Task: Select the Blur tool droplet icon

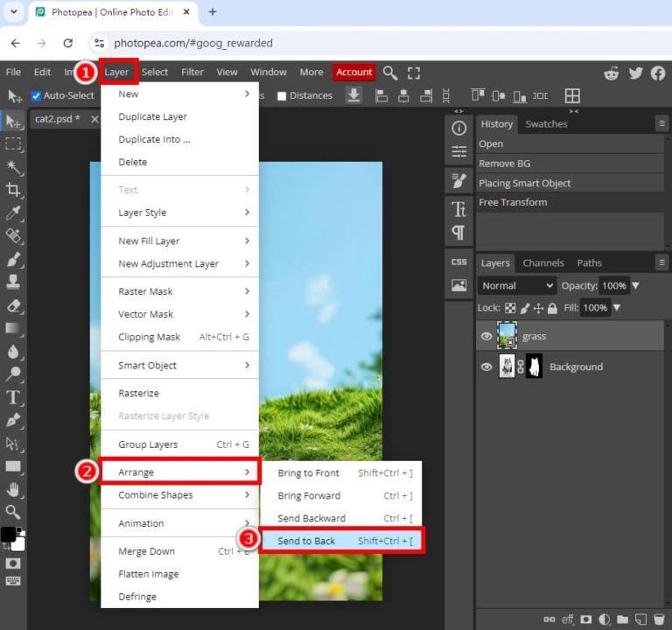Action: coord(13,352)
